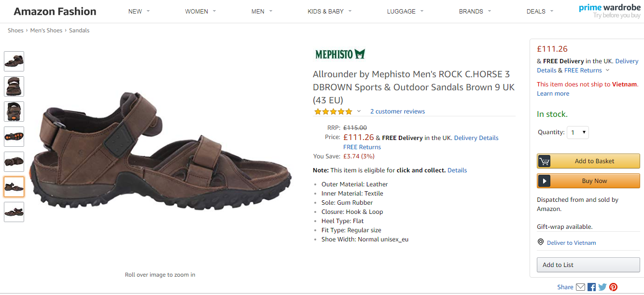Select the sole-view sandal thumbnail
The height and width of the screenshot is (295, 644).
click(x=14, y=137)
